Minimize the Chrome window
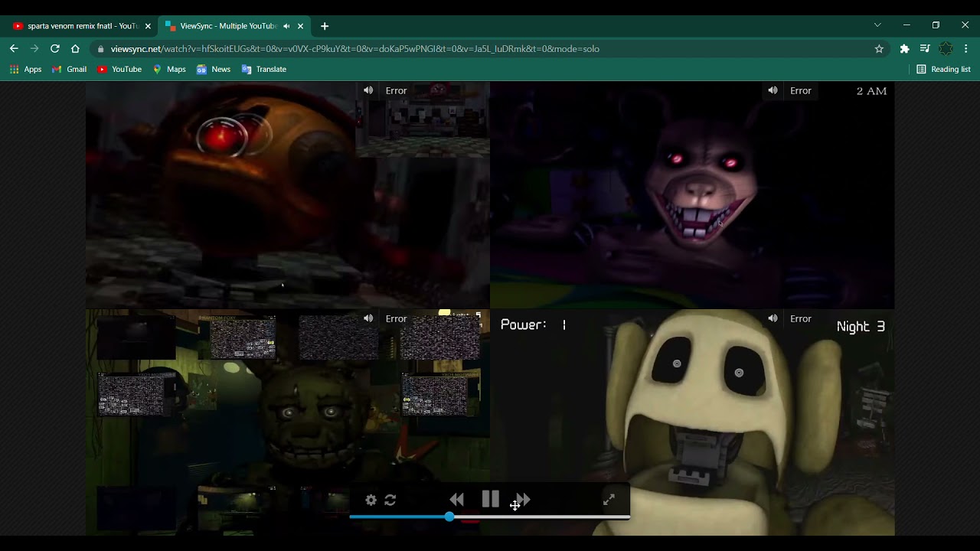980x551 pixels. click(x=906, y=25)
